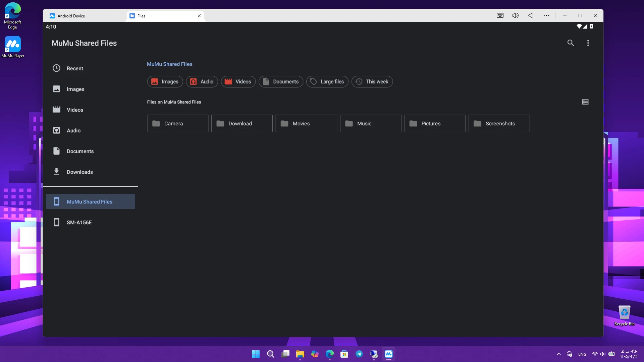Viewport: 644px width, 362px height.
Task: Open Videos in the sidebar
Action: [91, 110]
